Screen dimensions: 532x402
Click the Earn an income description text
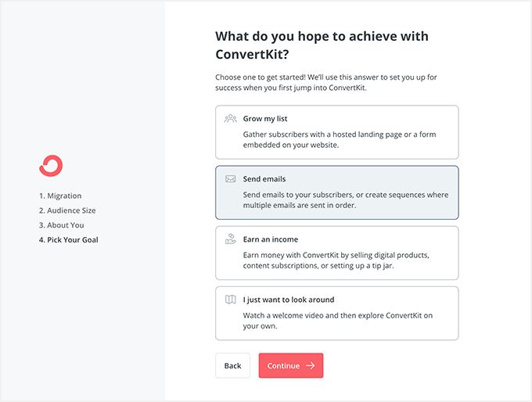coord(336,260)
